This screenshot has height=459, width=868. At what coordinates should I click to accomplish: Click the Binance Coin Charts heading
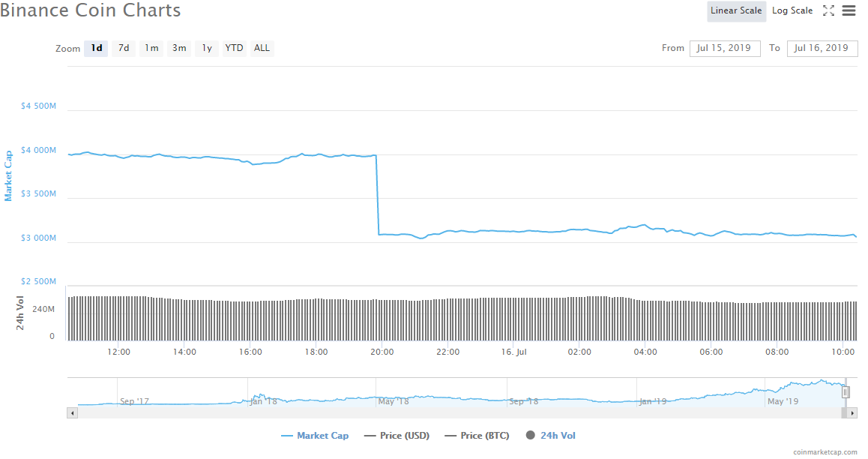tap(90, 10)
